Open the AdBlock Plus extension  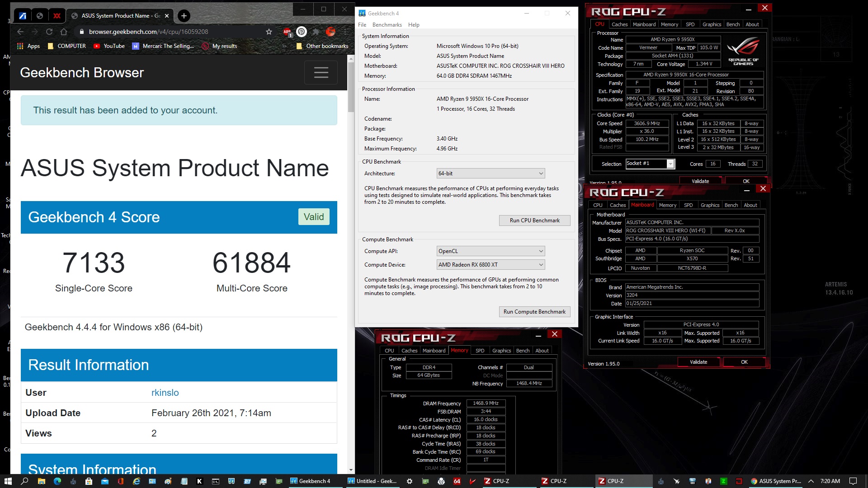[287, 32]
